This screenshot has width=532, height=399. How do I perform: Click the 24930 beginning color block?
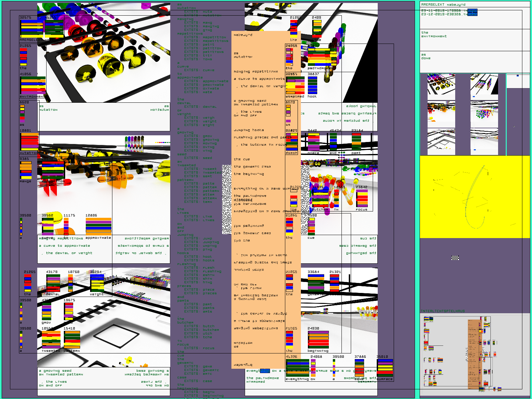[x=318, y=339]
